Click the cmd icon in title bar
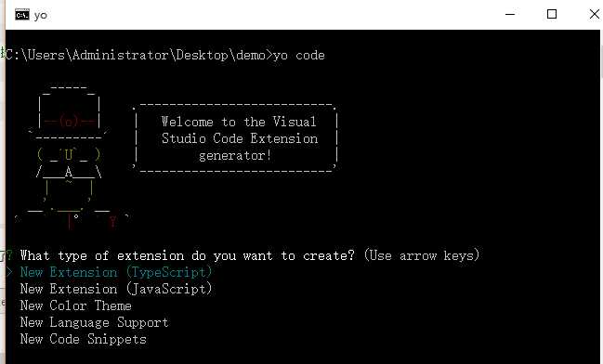This screenshot has width=603, height=364. (x=22, y=15)
